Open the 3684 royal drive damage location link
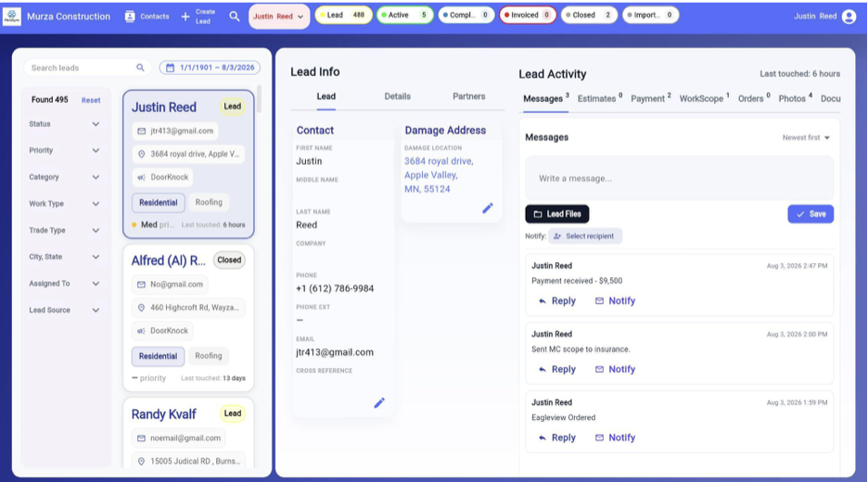Screen dimensions: 868x482 click(439, 175)
